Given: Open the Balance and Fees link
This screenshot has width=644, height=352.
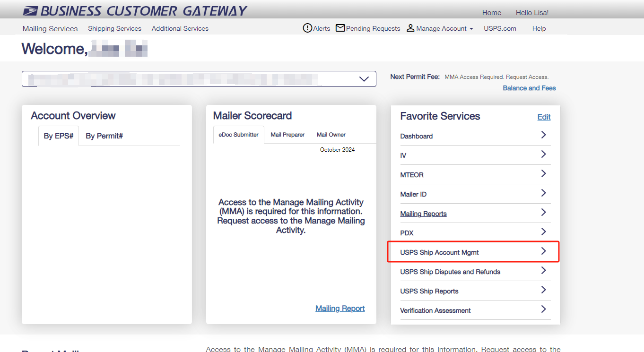Looking at the screenshot, I should pos(529,88).
